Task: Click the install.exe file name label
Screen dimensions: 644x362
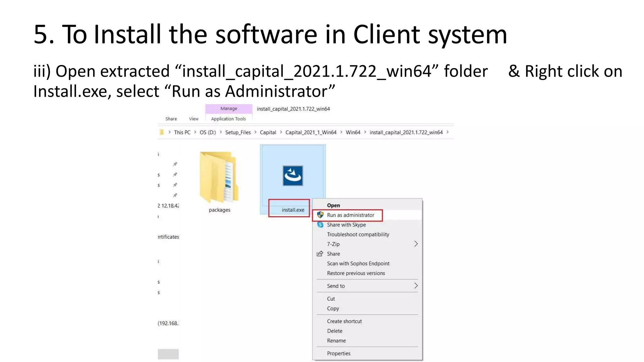Action: (x=293, y=210)
